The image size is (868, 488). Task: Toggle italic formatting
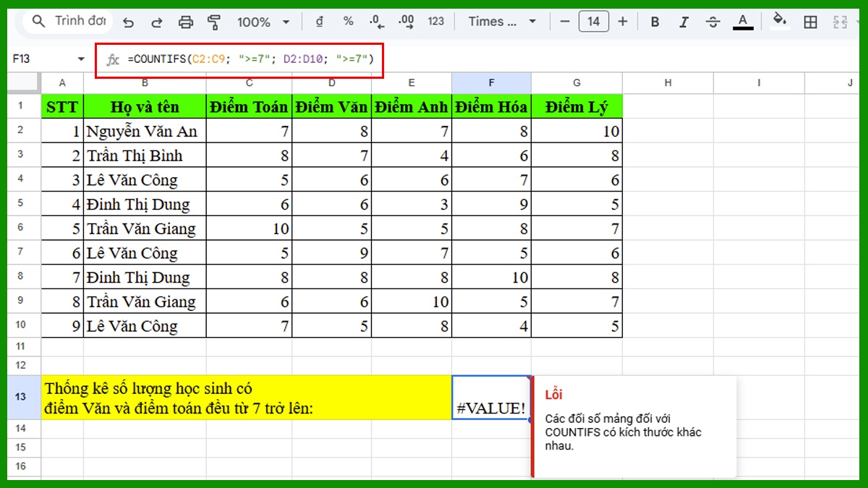pyautogui.click(x=684, y=22)
